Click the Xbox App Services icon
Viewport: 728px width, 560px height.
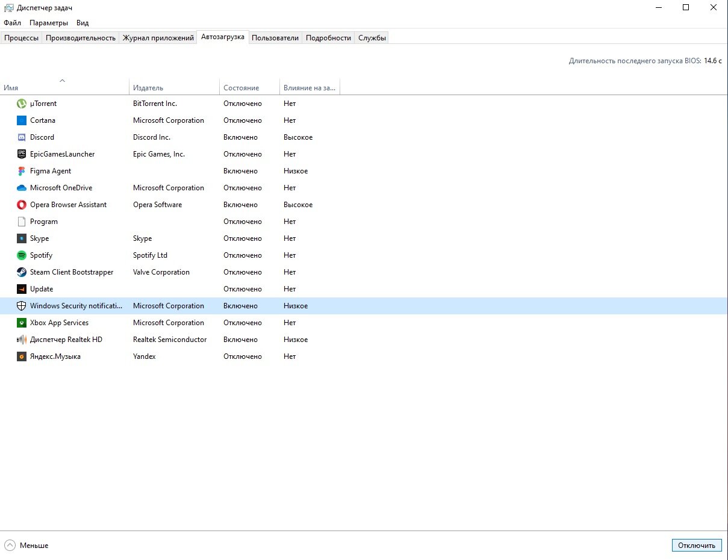[x=22, y=323]
